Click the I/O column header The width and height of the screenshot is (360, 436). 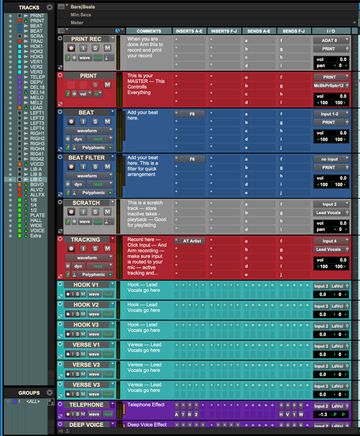[x=331, y=31]
